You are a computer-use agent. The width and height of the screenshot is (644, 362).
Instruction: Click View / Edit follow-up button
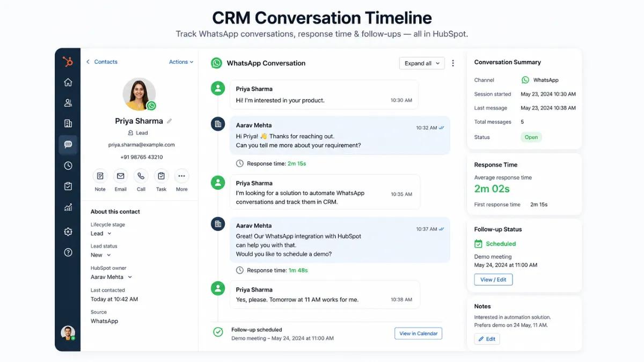(x=493, y=280)
